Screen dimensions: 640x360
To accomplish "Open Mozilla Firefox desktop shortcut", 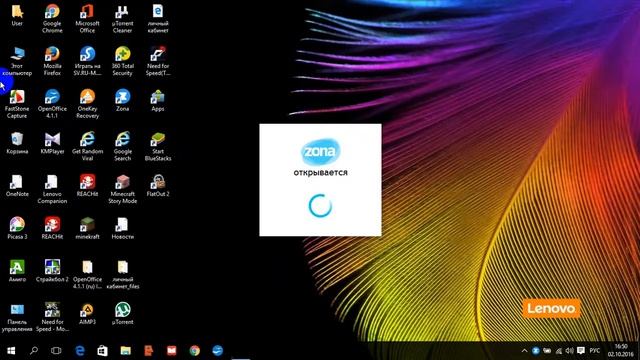I will point(52,61).
